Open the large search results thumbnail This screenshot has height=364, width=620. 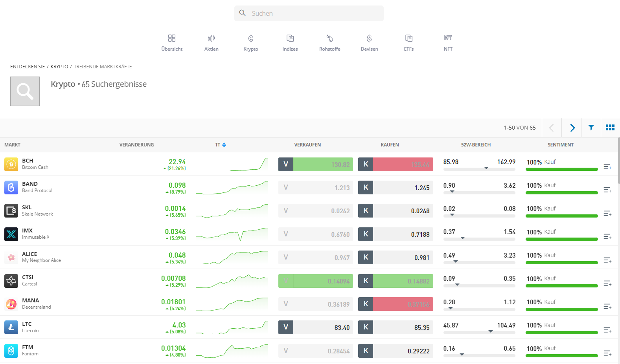25,91
